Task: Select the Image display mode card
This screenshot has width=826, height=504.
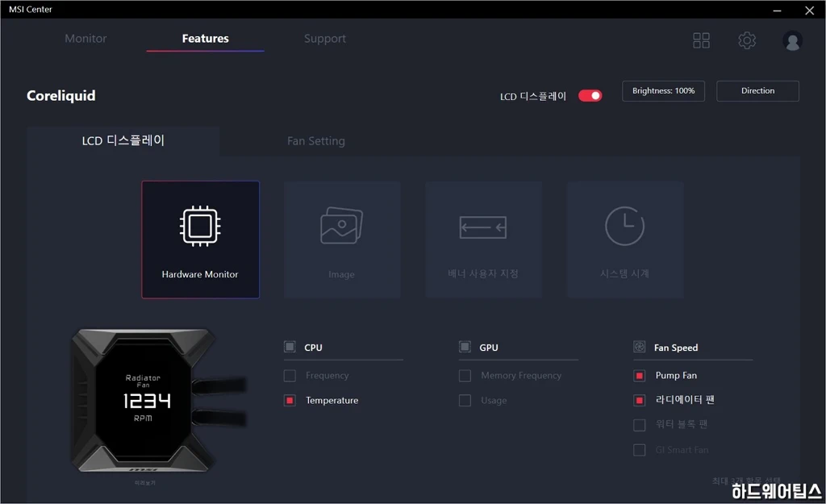Action: tap(342, 240)
